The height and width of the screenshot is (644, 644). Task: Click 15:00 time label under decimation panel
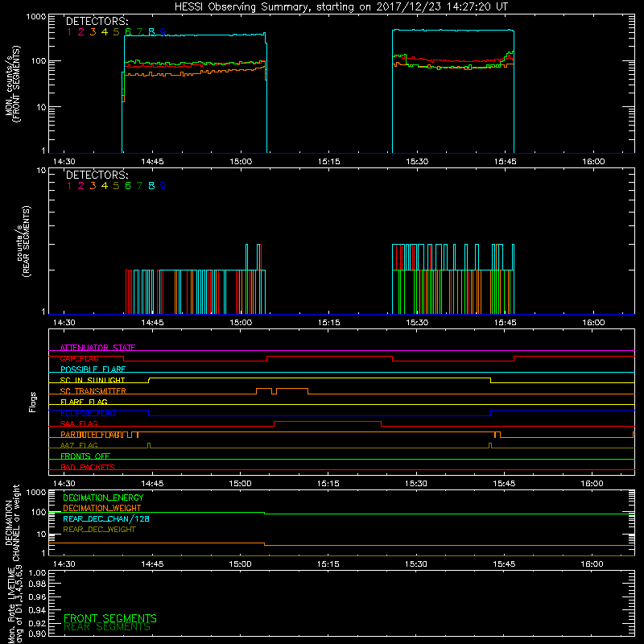coord(240,564)
